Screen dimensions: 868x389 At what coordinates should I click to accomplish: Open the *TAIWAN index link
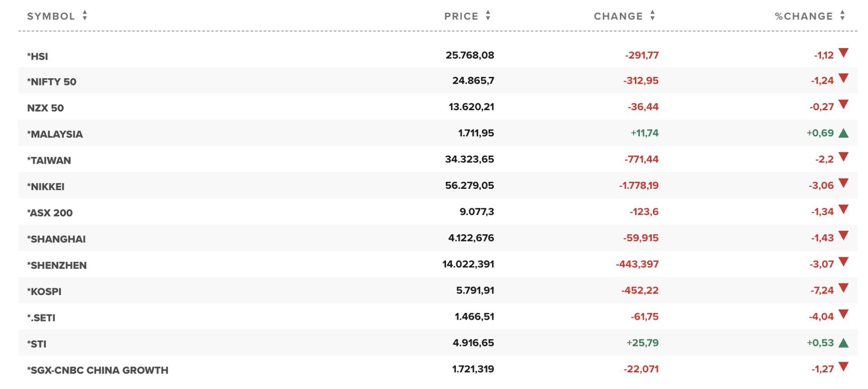pyautogui.click(x=49, y=161)
